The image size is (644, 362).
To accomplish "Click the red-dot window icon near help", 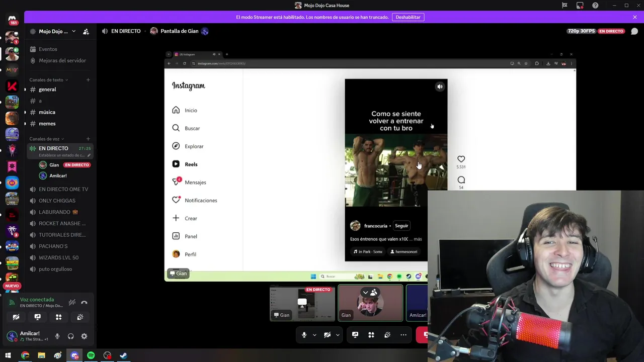I will (580, 6).
